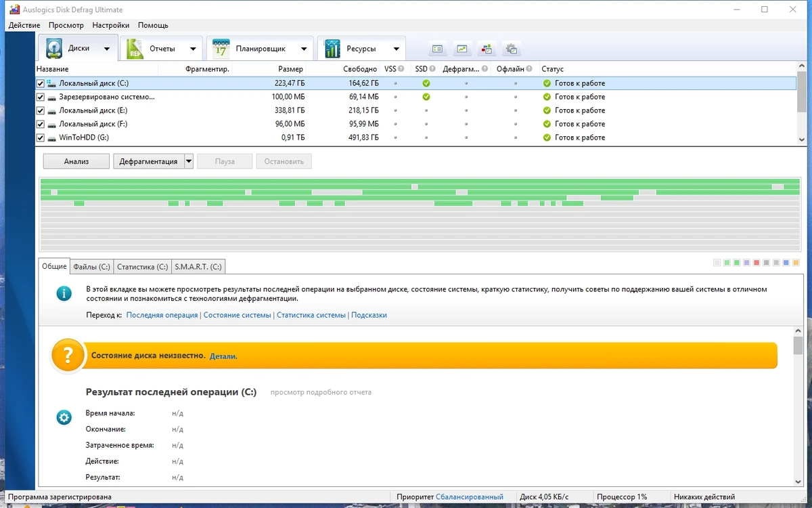
Task: Open the Диски dropdown arrow
Action: pyautogui.click(x=107, y=49)
